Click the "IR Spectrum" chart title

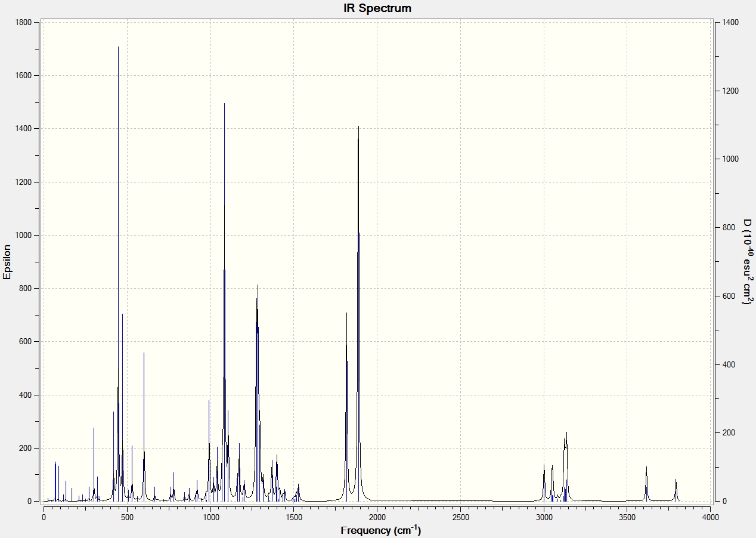(x=377, y=8)
